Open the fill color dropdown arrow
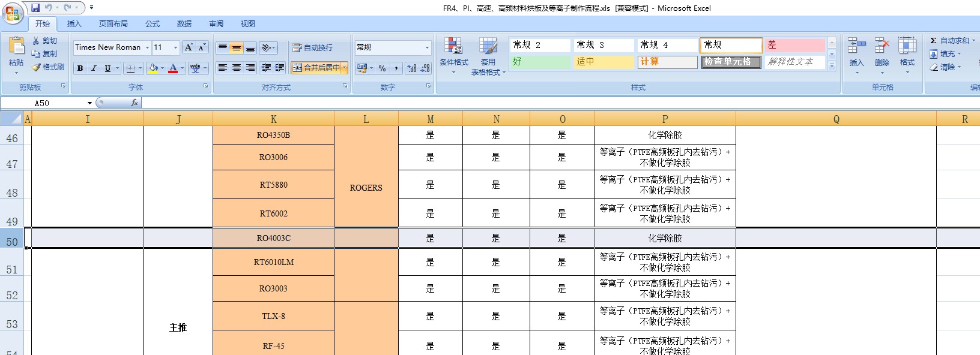Screen dimensions: 980x355 click(162, 68)
